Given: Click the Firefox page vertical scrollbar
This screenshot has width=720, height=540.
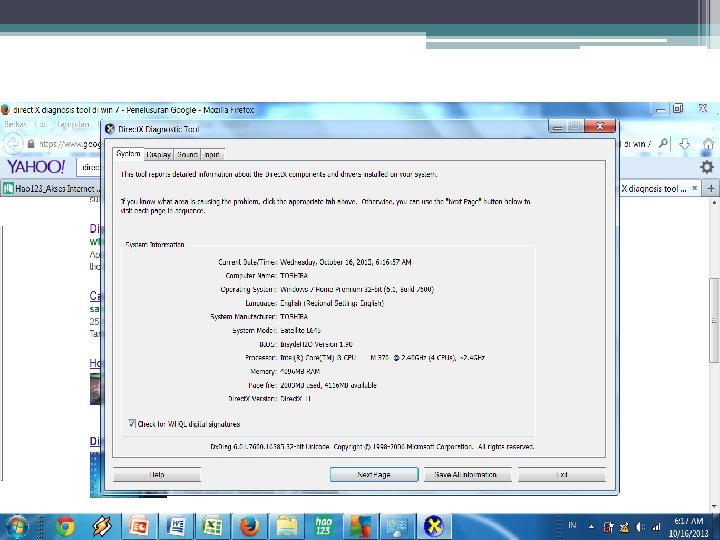Looking at the screenshot, I should tap(714, 320).
